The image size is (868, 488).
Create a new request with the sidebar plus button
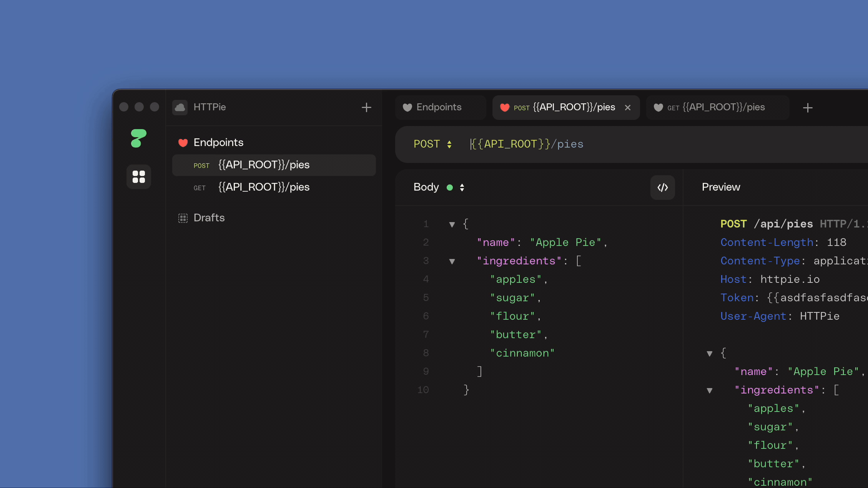click(366, 108)
